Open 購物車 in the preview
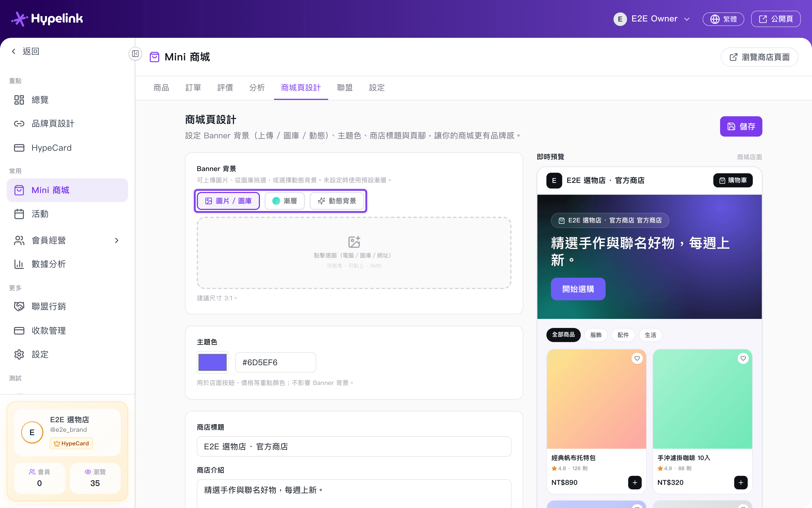812x508 pixels. pyautogui.click(x=733, y=180)
